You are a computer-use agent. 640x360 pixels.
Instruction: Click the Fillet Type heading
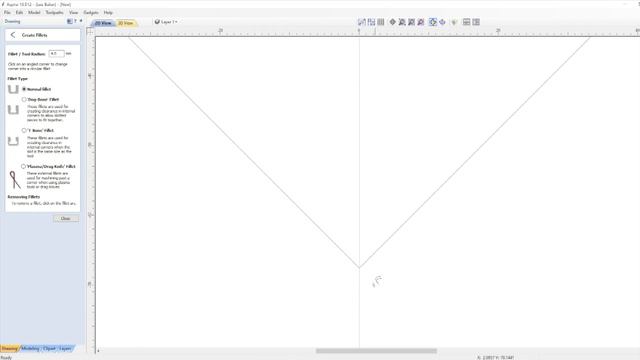[x=18, y=78]
